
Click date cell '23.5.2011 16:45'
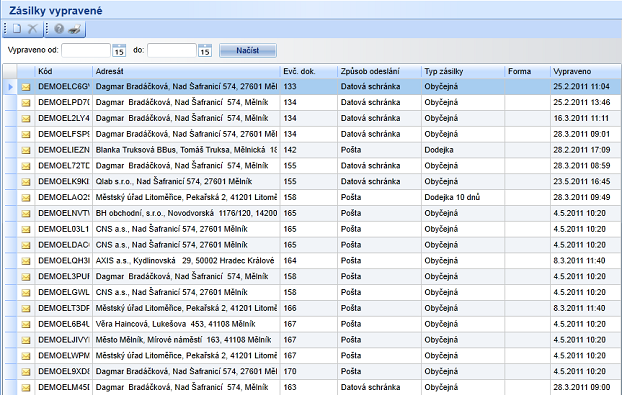[x=586, y=182]
